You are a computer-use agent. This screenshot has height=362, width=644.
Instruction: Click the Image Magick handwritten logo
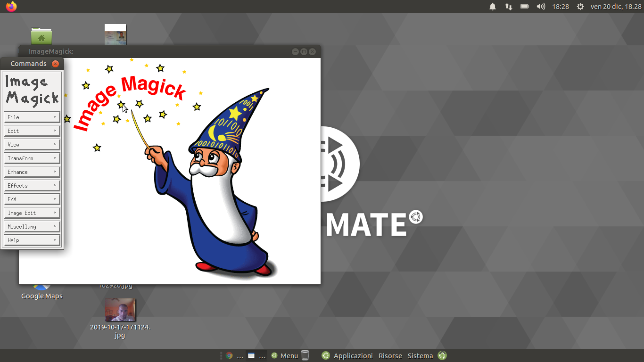pos(32,90)
